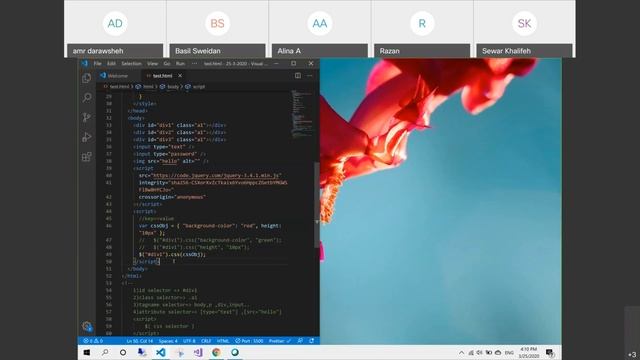The image size is (640, 360).
Task: Open the View menu
Action: 152,64
